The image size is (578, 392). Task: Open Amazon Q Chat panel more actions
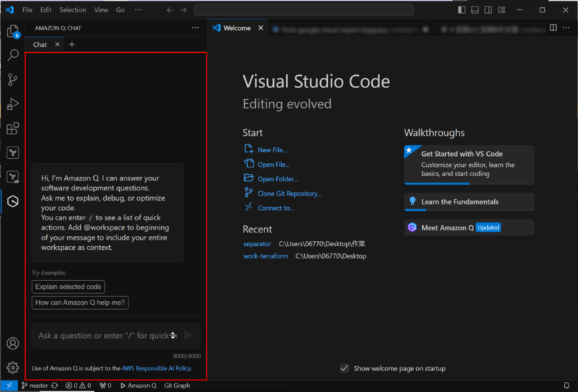(x=195, y=27)
